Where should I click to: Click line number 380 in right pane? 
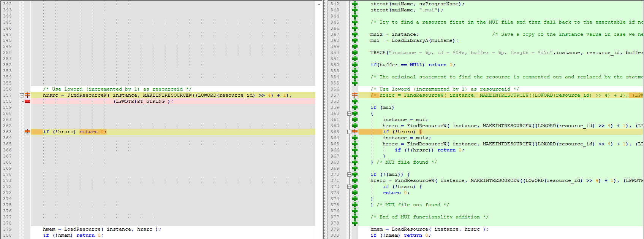pos(335,235)
